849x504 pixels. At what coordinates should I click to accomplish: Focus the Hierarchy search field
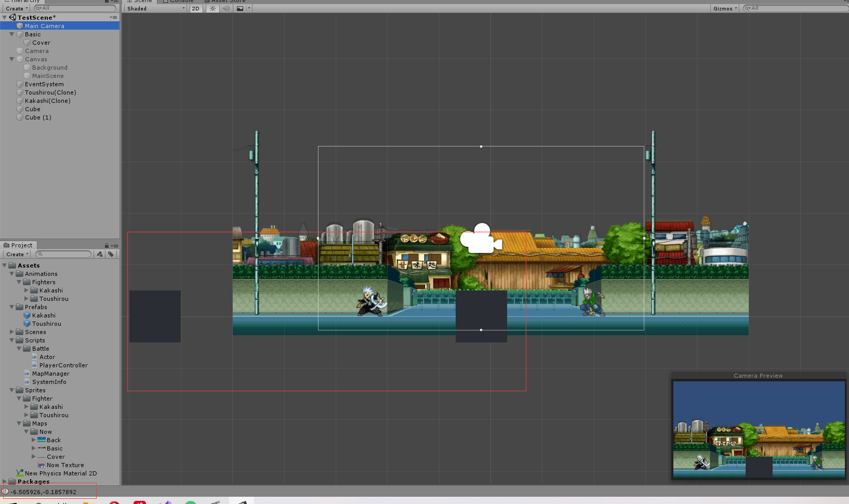(74, 8)
